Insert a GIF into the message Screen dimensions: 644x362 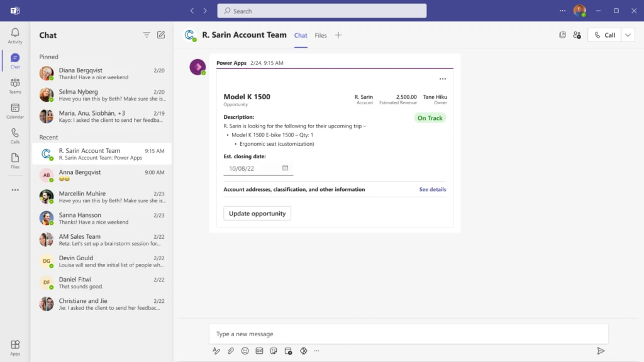[x=259, y=351]
